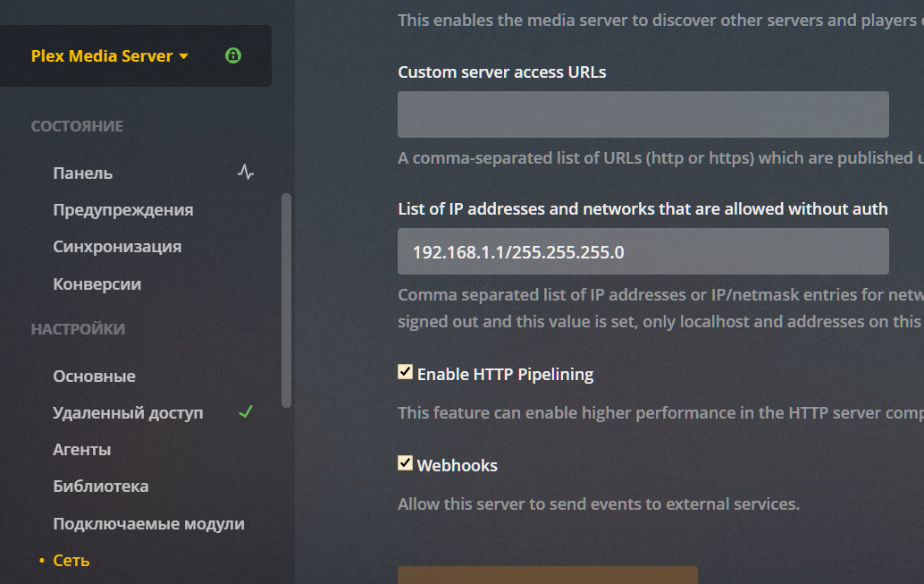Uncheck the Webhooks checkbox
This screenshot has height=584, width=924.
[x=406, y=463]
